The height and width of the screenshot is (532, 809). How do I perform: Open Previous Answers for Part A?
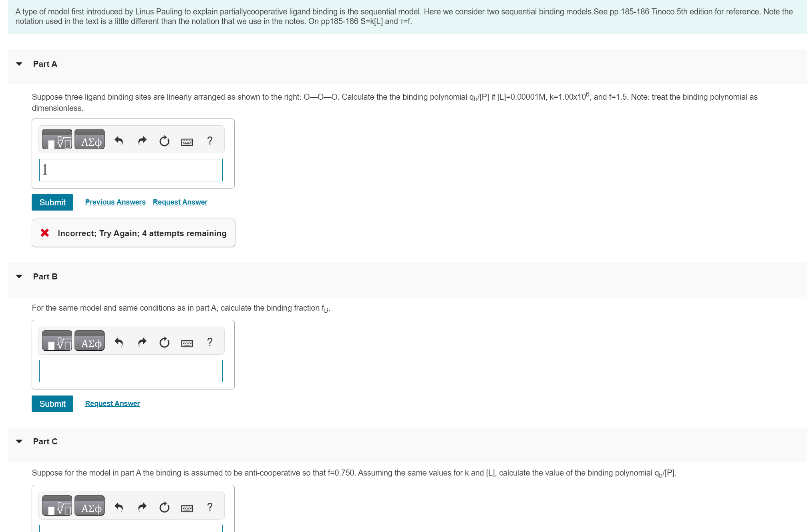tap(115, 202)
